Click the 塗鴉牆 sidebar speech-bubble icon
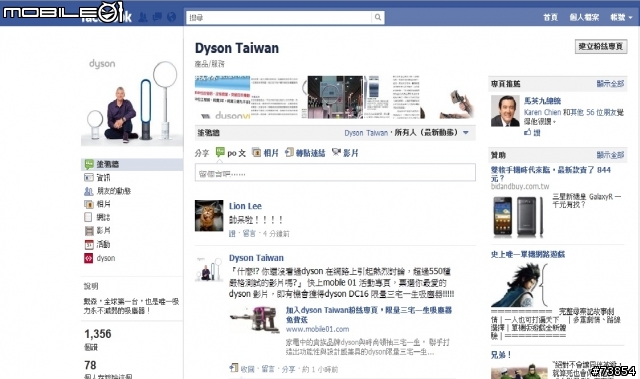The width and height of the screenshot is (640, 379). [89, 164]
